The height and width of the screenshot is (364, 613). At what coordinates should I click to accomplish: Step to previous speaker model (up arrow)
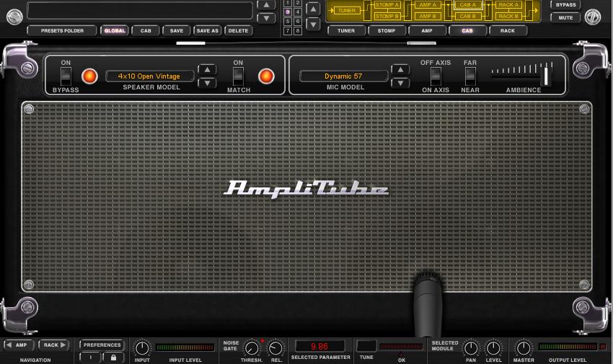[x=207, y=69]
